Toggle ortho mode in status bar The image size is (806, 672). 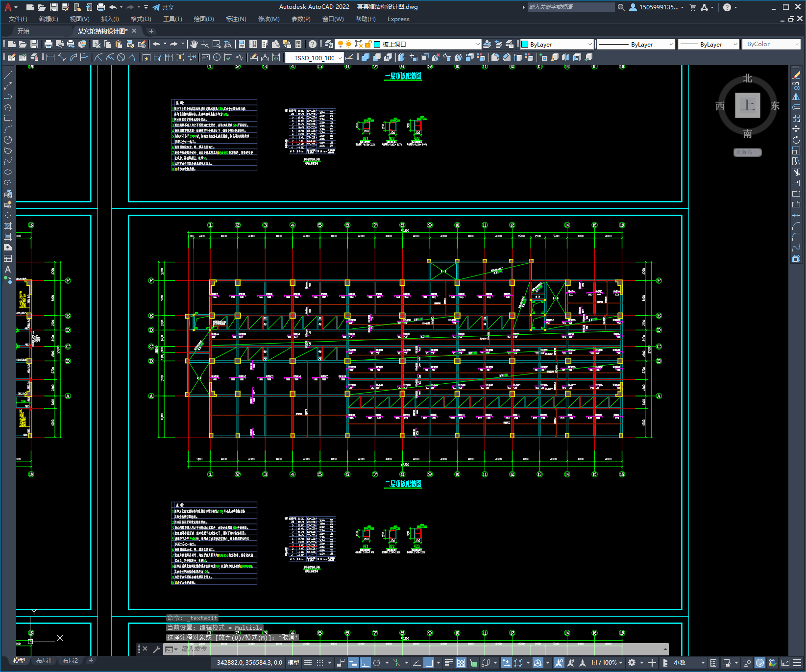pos(365,663)
